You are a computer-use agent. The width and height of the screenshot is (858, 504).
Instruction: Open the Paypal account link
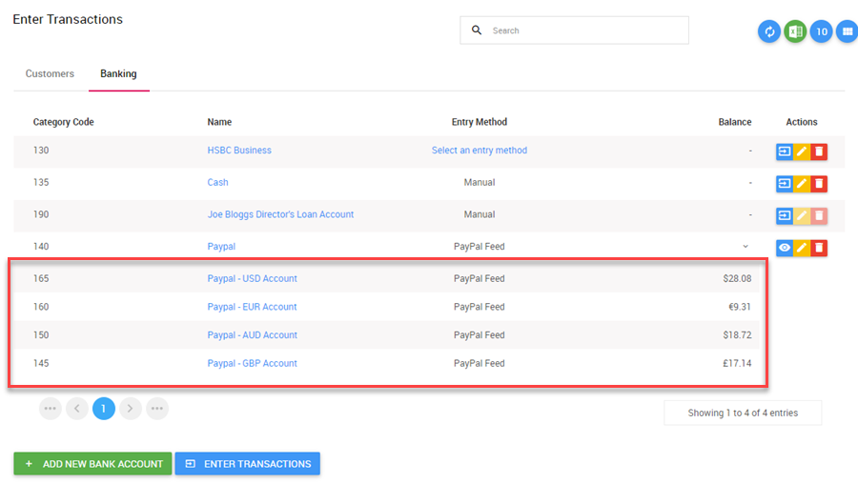click(x=221, y=247)
